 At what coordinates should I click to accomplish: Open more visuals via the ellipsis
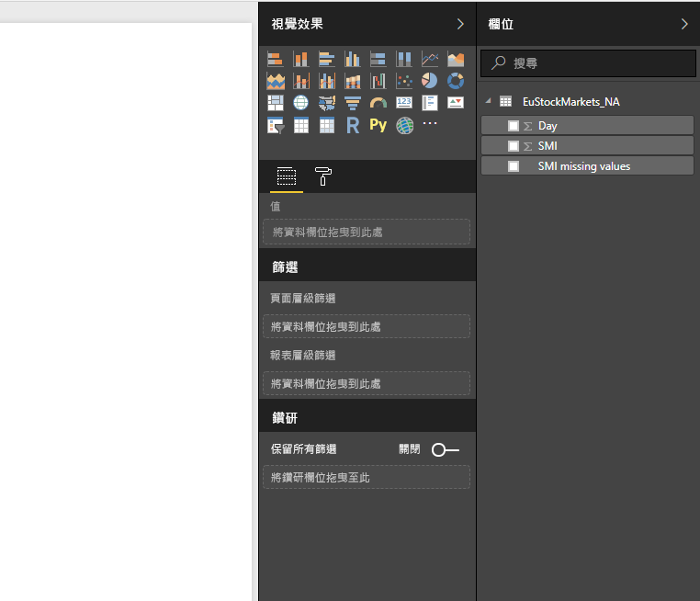pos(430,123)
